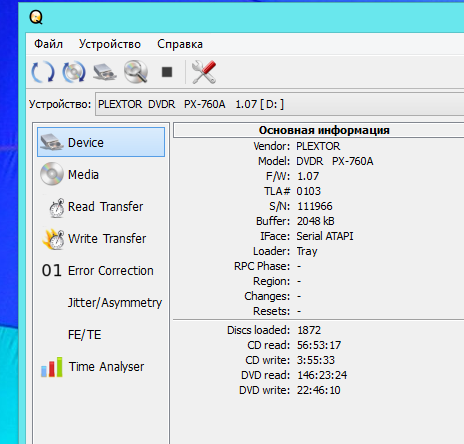Click the Vendor value PLEXTOR
464x444 pixels.
coord(318,146)
